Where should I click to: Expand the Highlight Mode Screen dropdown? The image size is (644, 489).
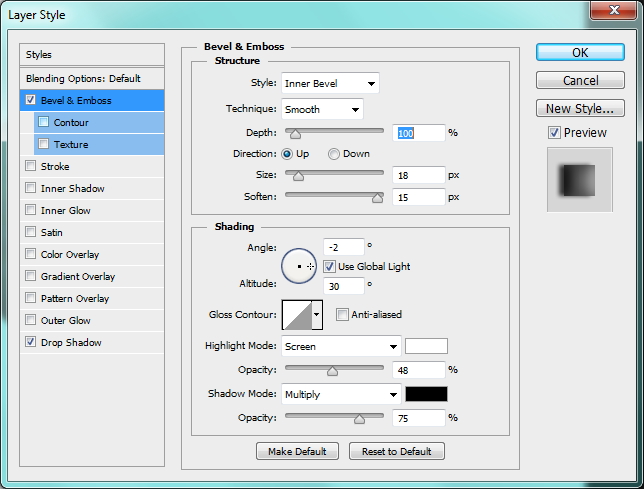(340, 347)
